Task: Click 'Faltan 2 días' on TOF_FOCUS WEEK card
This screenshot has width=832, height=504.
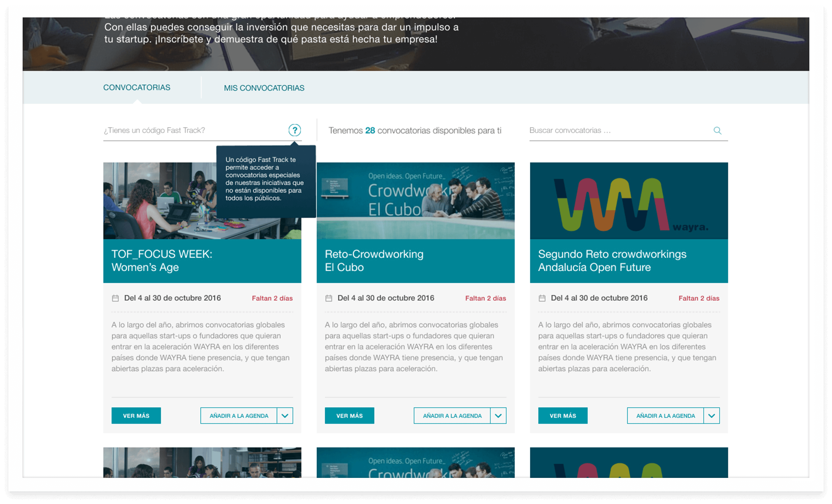Action: tap(272, 298)
